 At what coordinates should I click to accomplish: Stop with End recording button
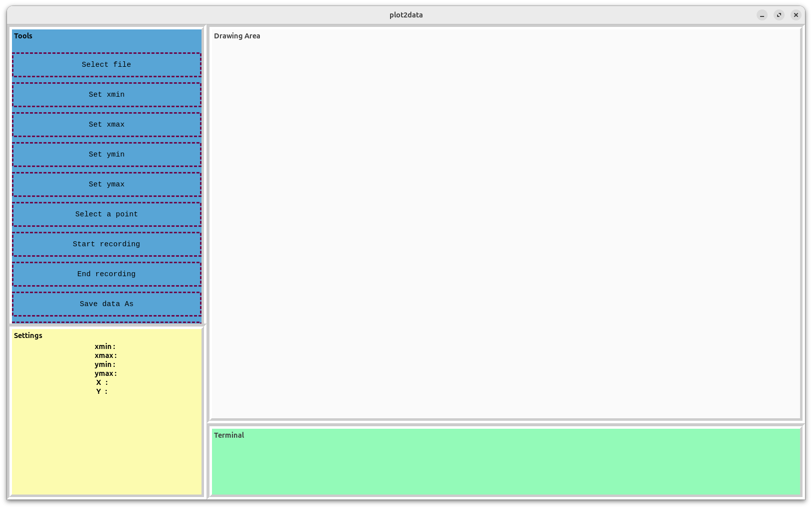point(107,274)
